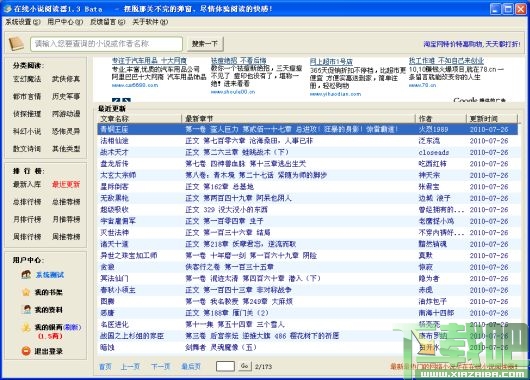
Task: Open the 总排行榜 ranking link
Action: pos(27,202)
